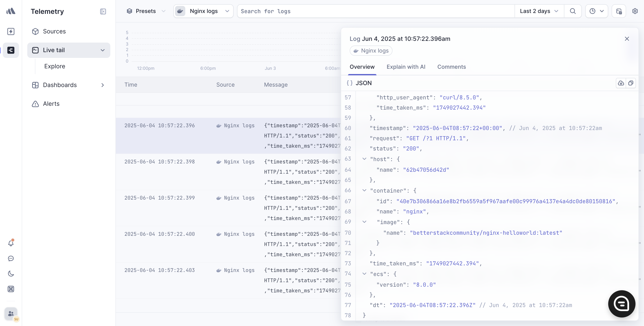This screenshot has height=326, width=644.
Task: Click the Better Stack logo icon
Action: pos(11,11)
